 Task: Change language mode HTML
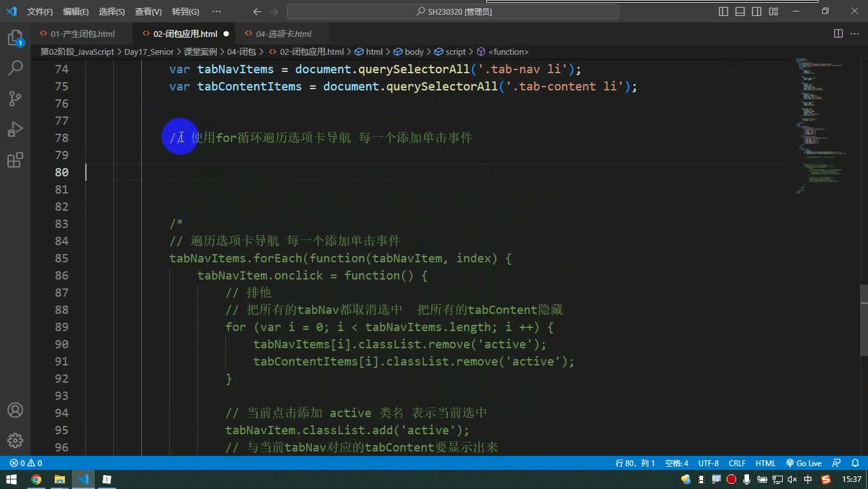point(766,463)
